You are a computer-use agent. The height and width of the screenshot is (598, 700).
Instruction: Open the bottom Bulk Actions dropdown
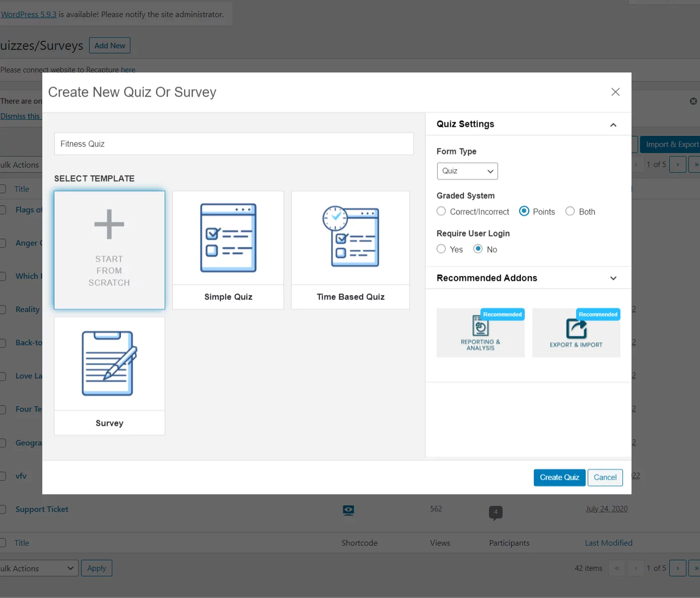(x=39, y=568)
